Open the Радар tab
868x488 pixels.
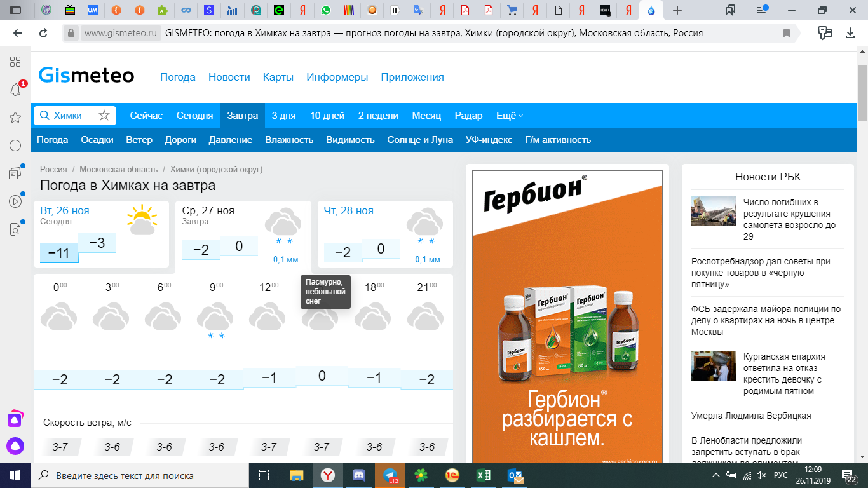pyautogui.click(x=468, y=116)
